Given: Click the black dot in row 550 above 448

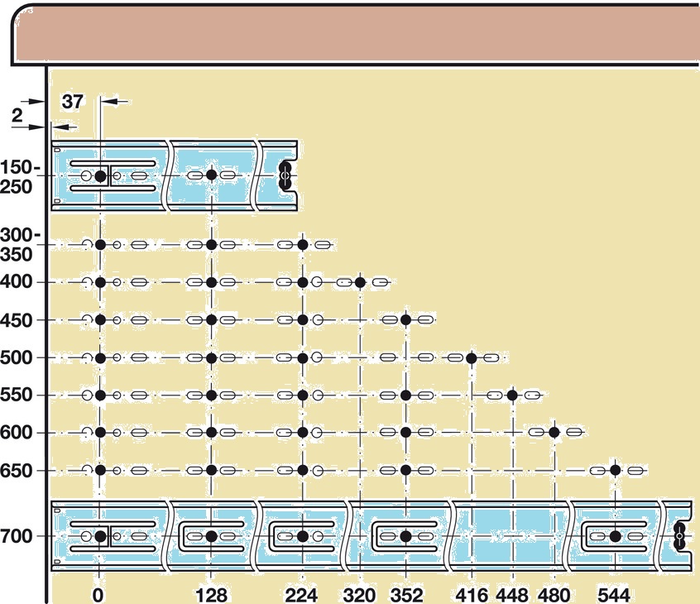Looking at the screenshot, I should tap(512, 395).
